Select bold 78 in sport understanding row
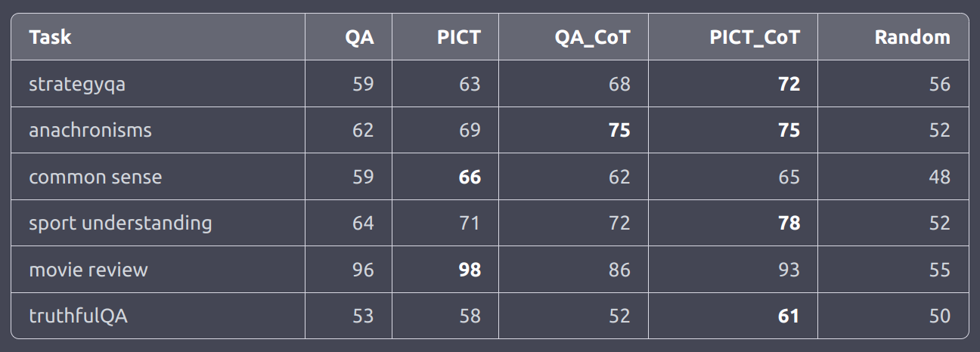Viewport: 980px width, 352px height. (789, 223)
